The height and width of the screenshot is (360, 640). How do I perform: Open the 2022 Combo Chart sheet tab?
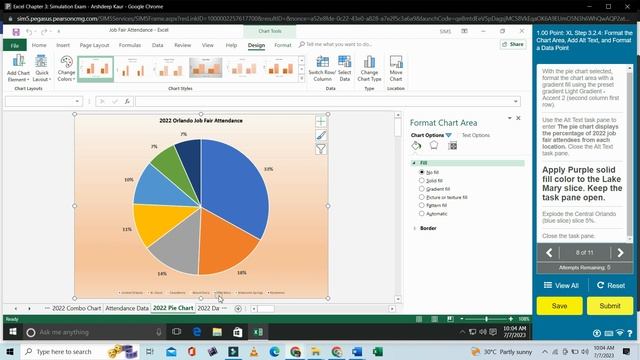click(x=76, y=308)
